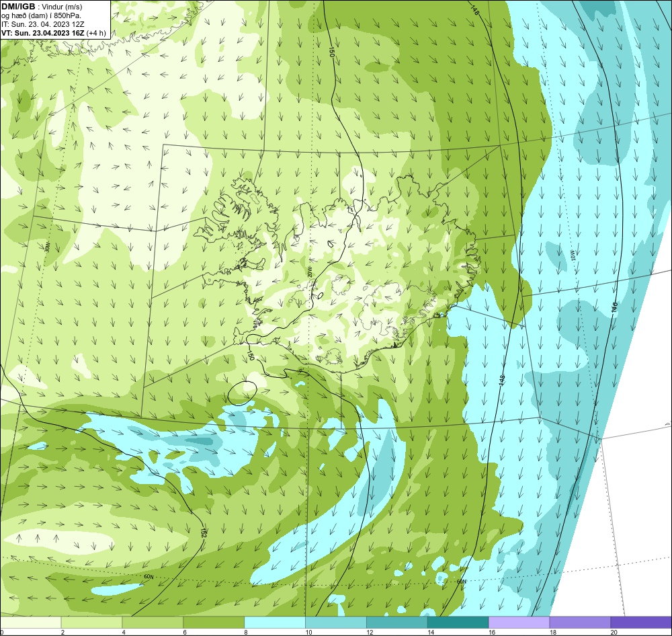The image size is (672, 636).
Task: Click the 2–4 m/s light green legend swatch
Action: pos(91,622)
